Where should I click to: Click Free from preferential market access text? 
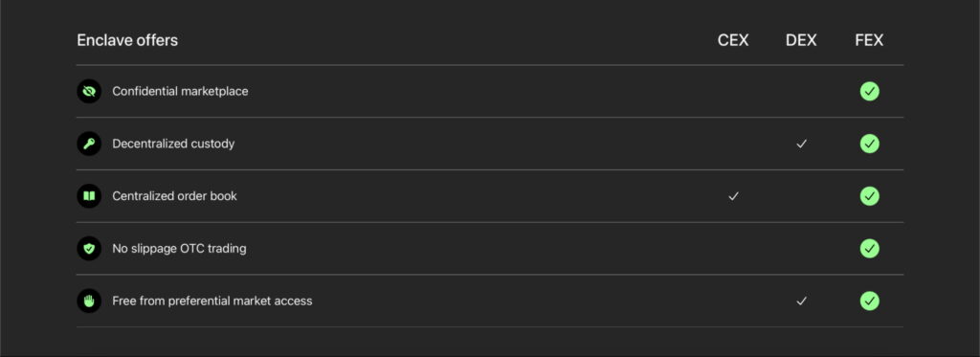[212, 301]
